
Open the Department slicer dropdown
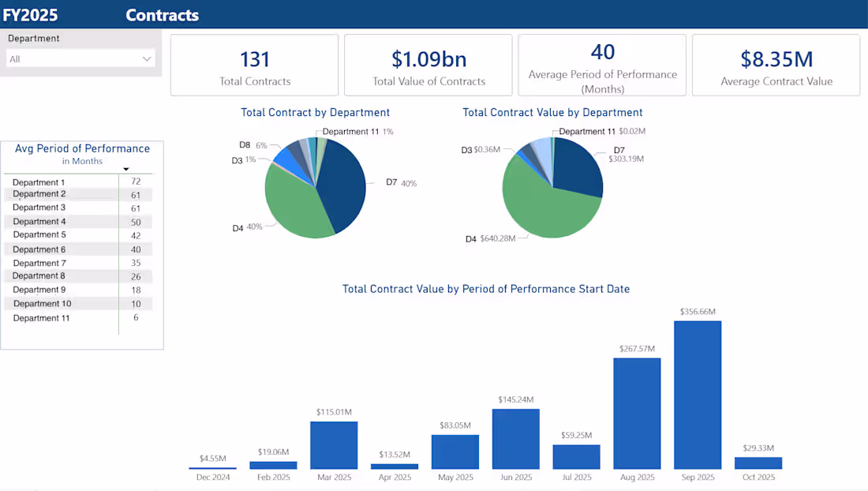146,58
